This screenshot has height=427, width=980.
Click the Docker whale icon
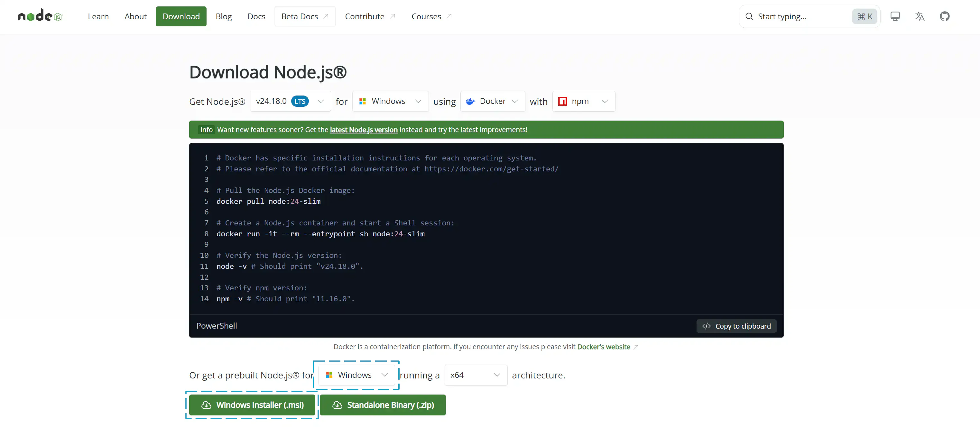[x=471, y=101]
